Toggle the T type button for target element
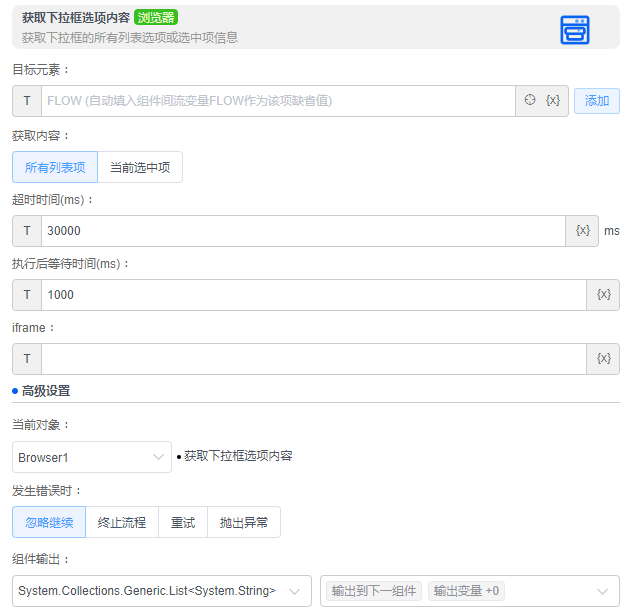The image size is (630, 611). click(27, 101)
